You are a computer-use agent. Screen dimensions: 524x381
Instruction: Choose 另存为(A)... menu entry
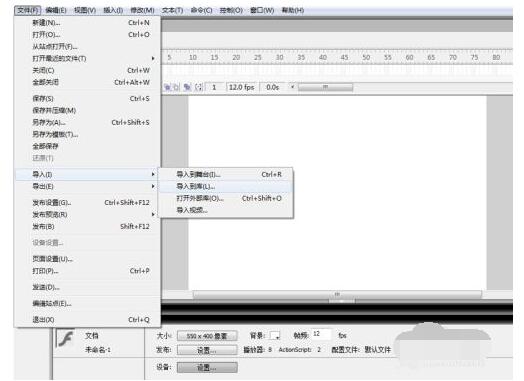point(88,123)
